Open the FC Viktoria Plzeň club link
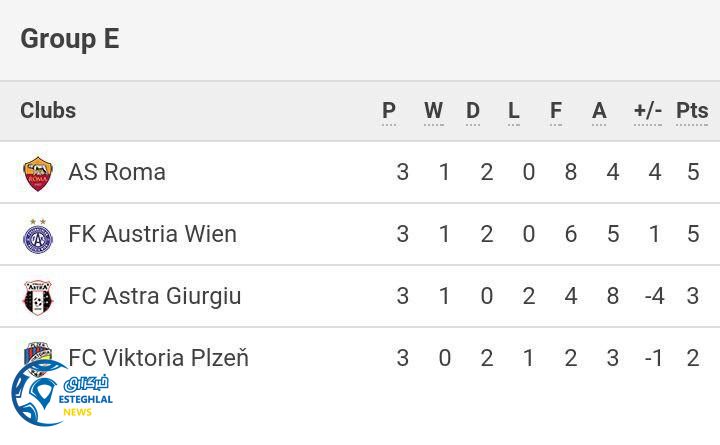This screenshot has height=445, width=720. 158,358
